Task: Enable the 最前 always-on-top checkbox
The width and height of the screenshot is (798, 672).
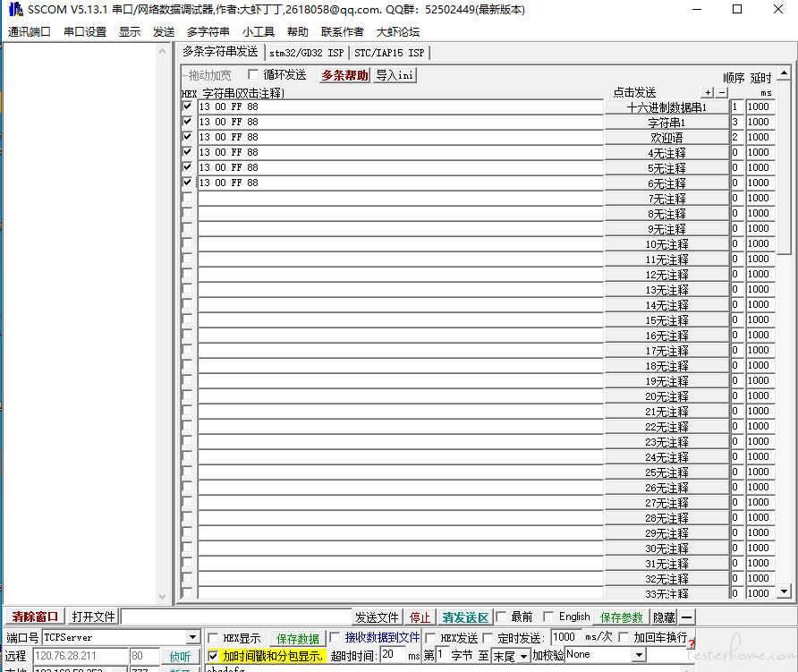Action: [x=501, y=617]
